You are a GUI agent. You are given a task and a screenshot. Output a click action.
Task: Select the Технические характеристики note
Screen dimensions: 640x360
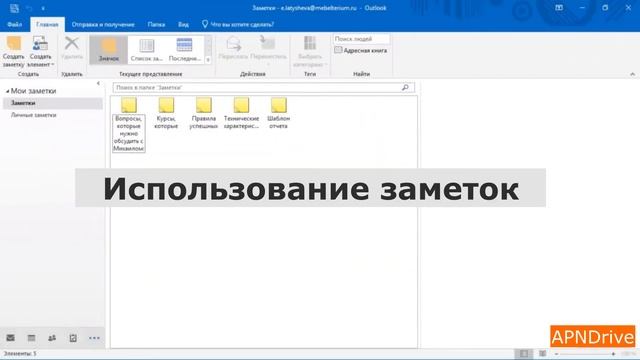pyautogui.click(x=241, y=113)
